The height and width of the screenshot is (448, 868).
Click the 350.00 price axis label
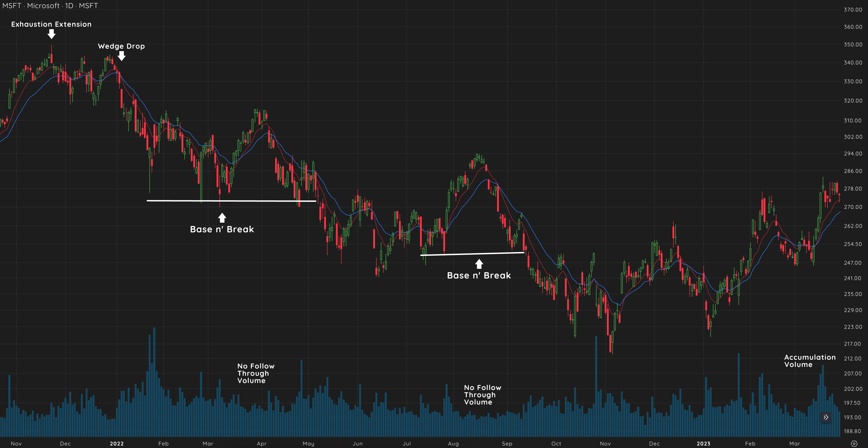pos(853,45)
